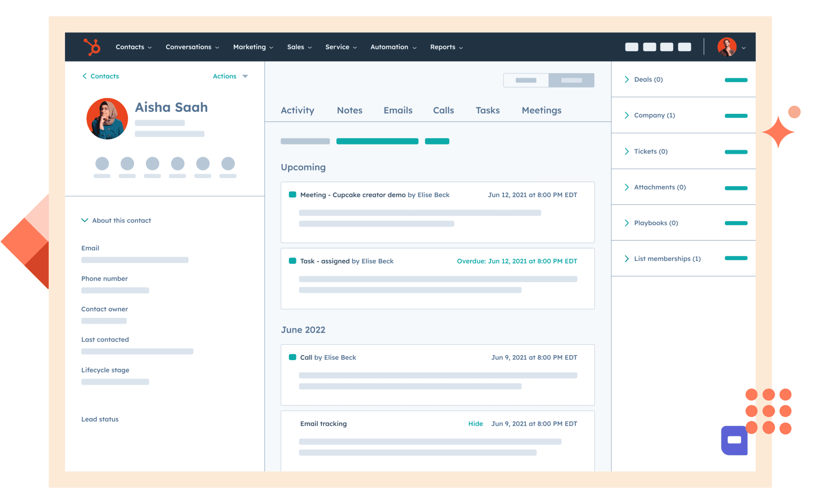
Task: Click the Company section teal add button
Action: [736, 115]
